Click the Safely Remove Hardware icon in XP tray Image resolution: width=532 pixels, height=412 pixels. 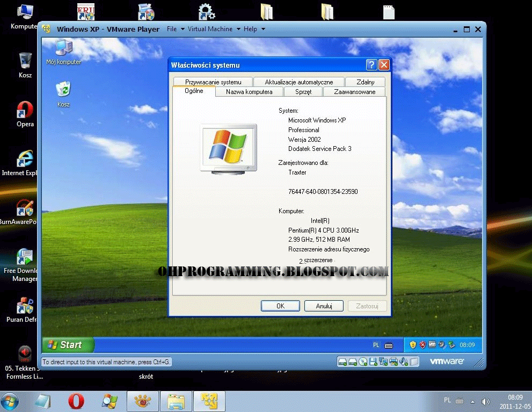[451, 345]
